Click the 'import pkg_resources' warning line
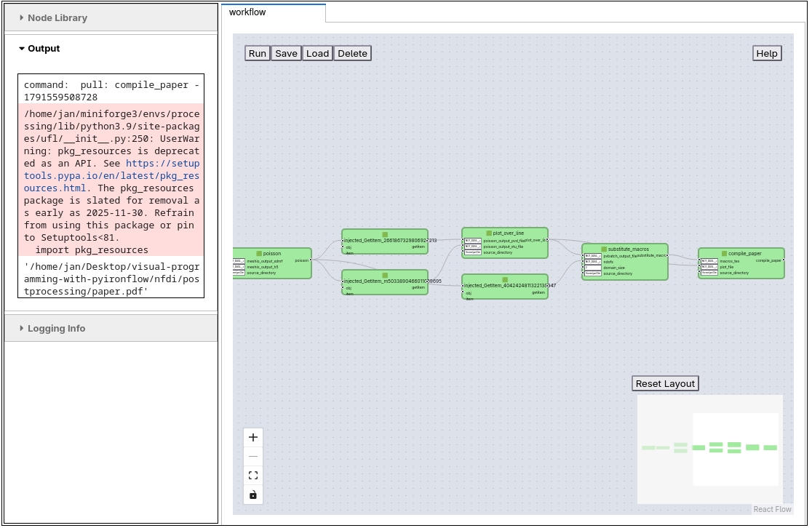The image size is (812, 528). click(x=92, y=250)
